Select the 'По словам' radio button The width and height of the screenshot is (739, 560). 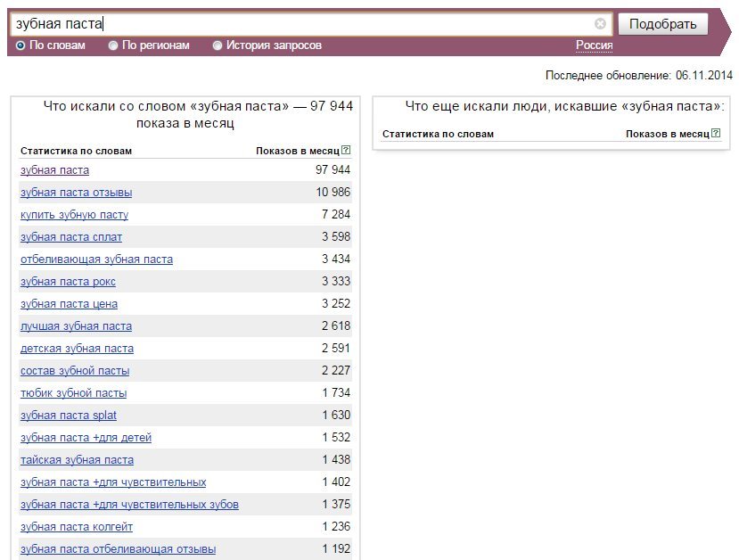pyautogui.click(x=21, y=45)
